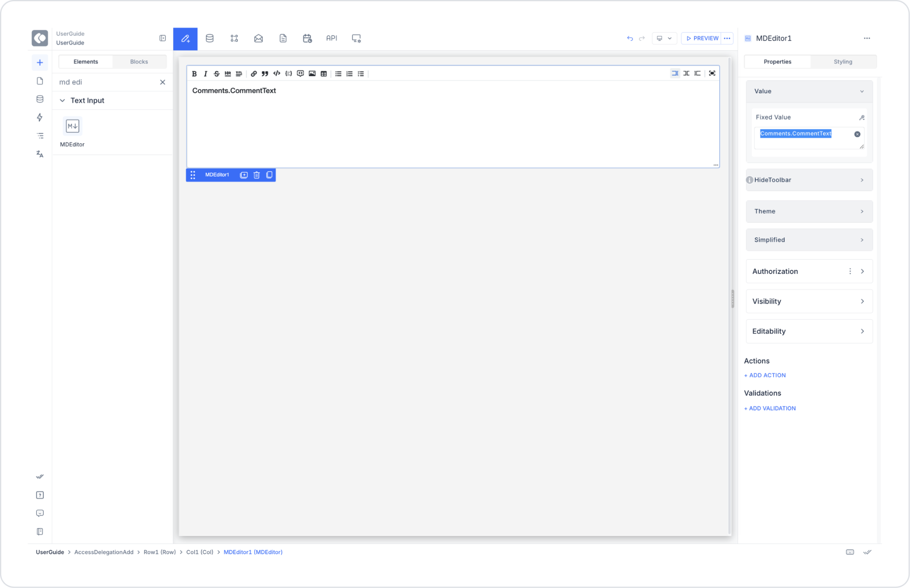
Task: Click the PREVIEW button
Action: point(702,38)
